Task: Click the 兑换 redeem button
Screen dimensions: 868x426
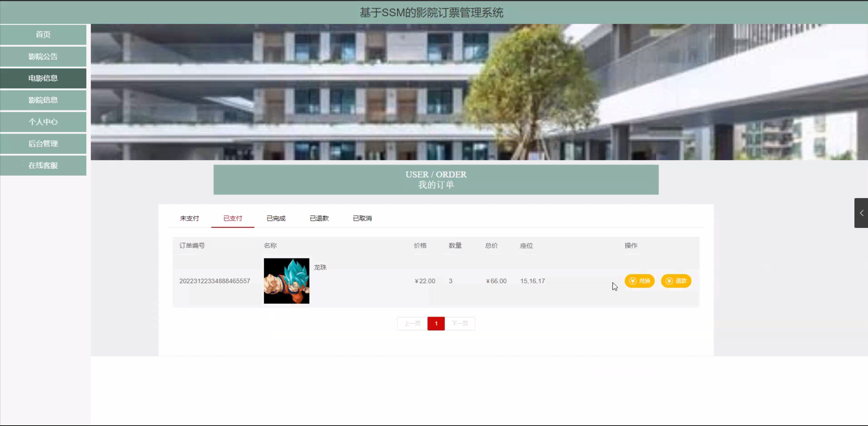Action: tap(639, 281)
